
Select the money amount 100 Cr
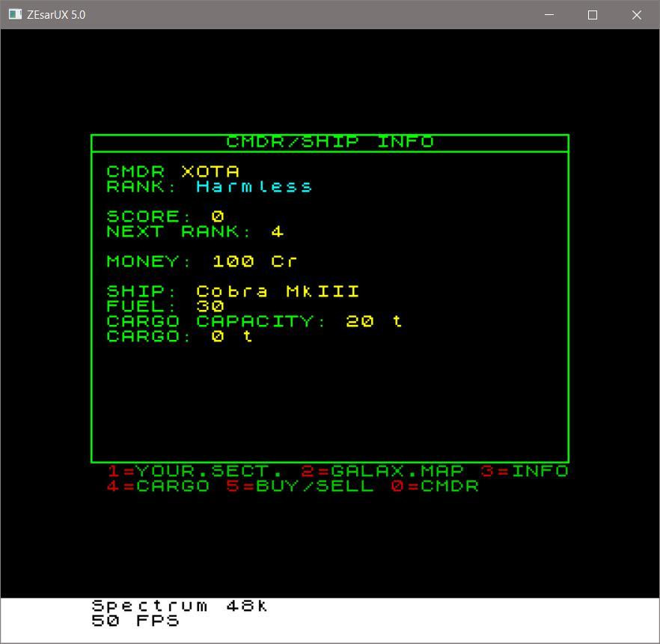(x=254, y=261)
